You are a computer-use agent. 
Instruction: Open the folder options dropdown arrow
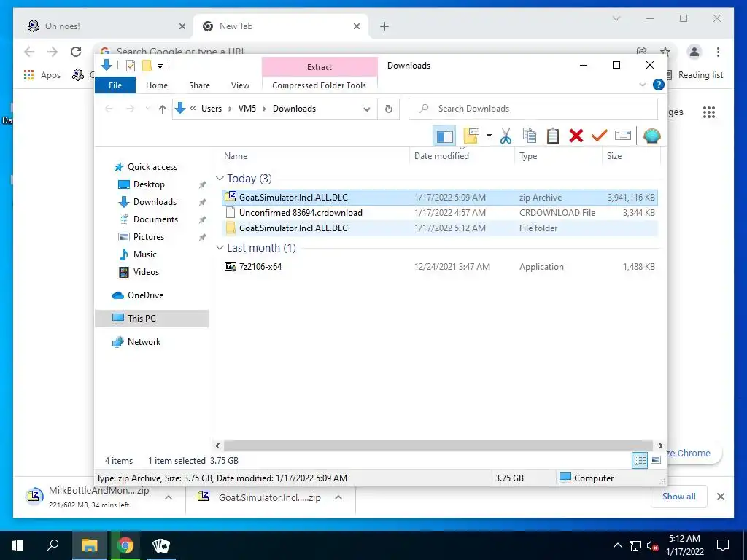click(489, 136)
